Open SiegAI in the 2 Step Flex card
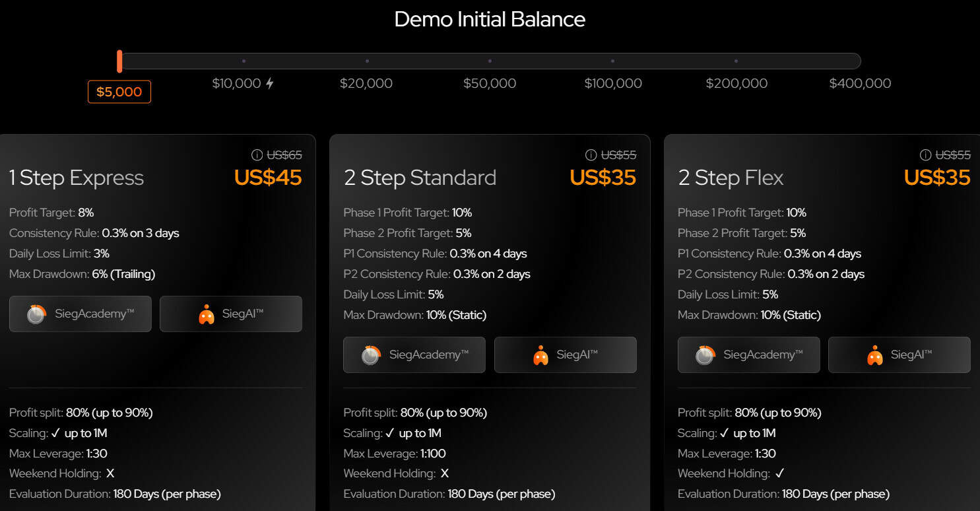Viewport: 980px width, 511px height. pyautogui.click(x=899, y=355)
